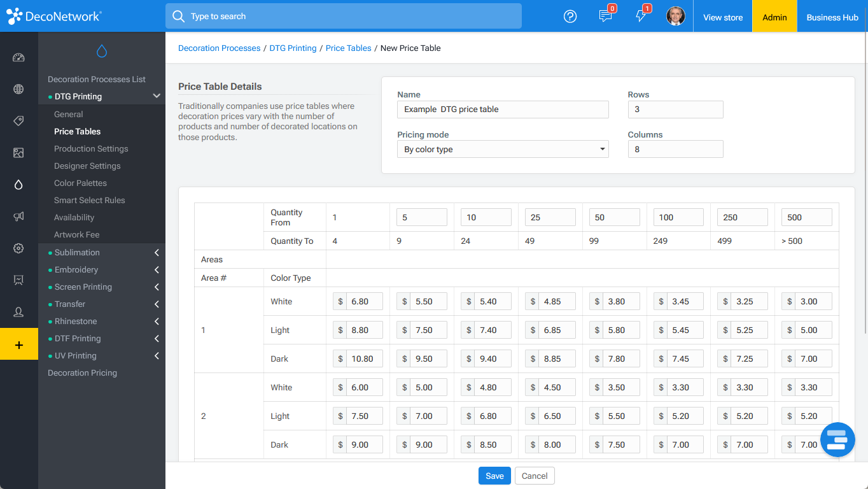Click the yellow plus add button
The width and height of the screenshot is (868, 489).
click(19, 344)
